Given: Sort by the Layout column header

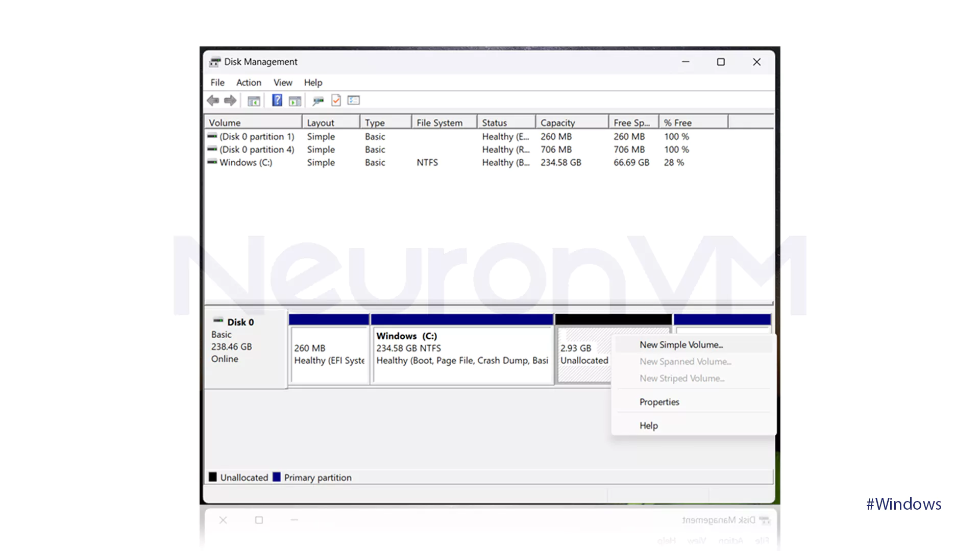Looking at the screenshot, I should pos(331,122).
